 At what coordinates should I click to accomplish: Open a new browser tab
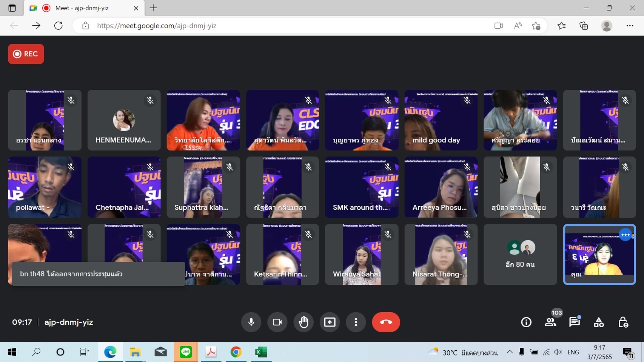153,8
